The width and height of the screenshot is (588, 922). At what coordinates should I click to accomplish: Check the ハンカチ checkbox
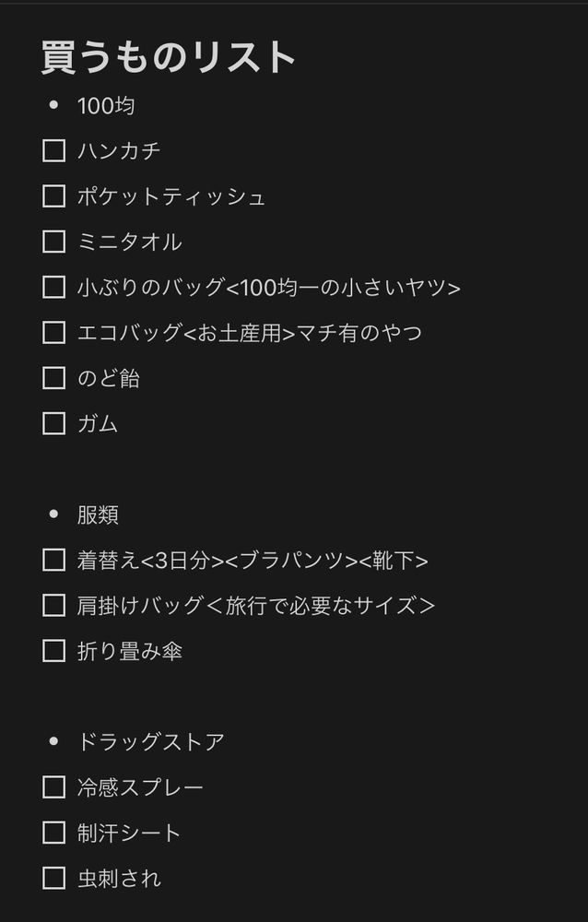pos(53,150)
